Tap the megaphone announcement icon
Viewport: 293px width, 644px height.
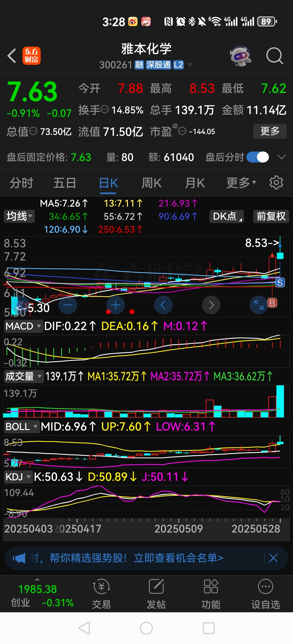click(19, 558)
